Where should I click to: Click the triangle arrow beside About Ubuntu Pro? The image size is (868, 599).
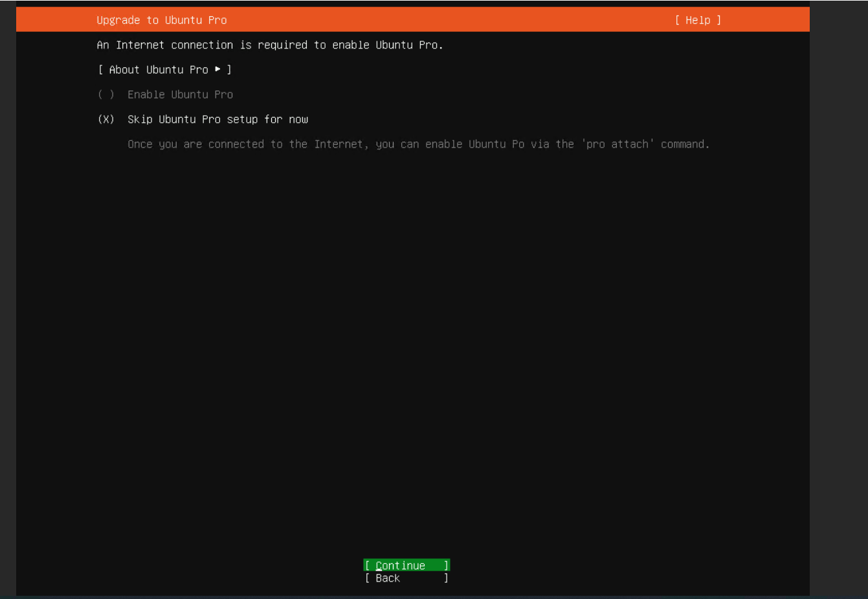[x=218, y=69]
